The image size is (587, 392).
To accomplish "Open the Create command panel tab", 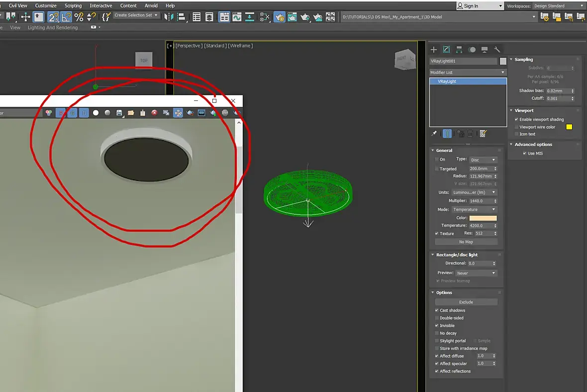I will point(433,49).
